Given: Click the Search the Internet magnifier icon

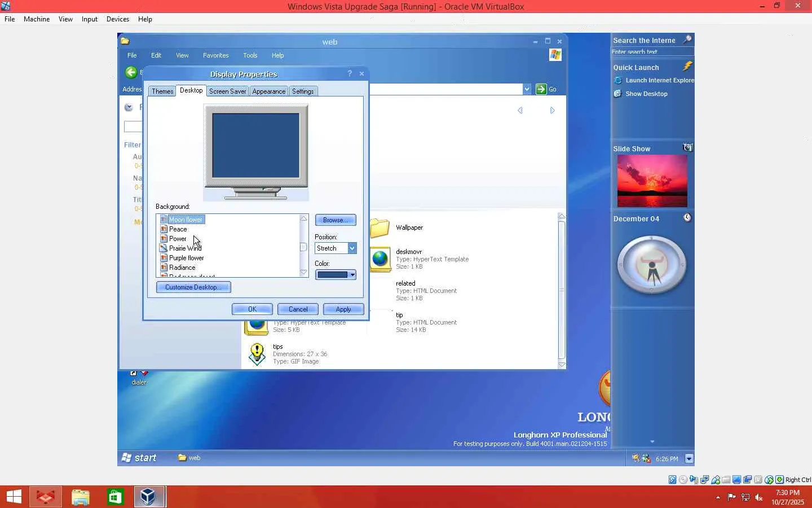Looking at the screenshot, I should (687, 40).
